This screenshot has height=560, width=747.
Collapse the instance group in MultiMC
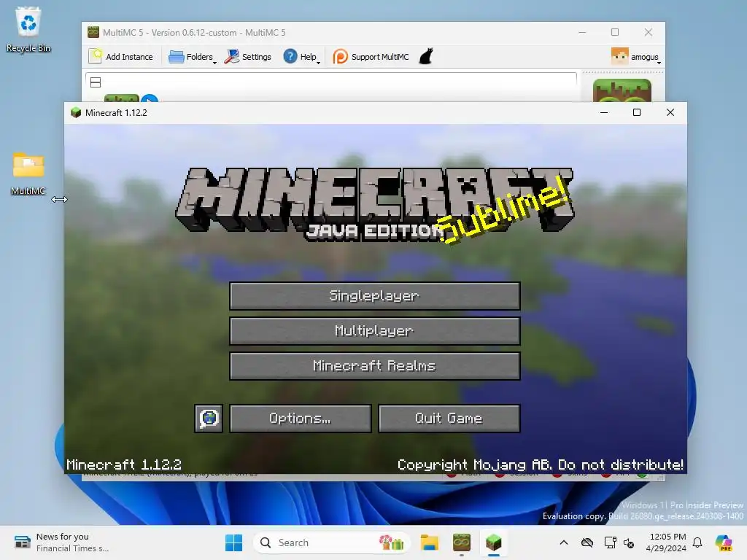point(96,82)
